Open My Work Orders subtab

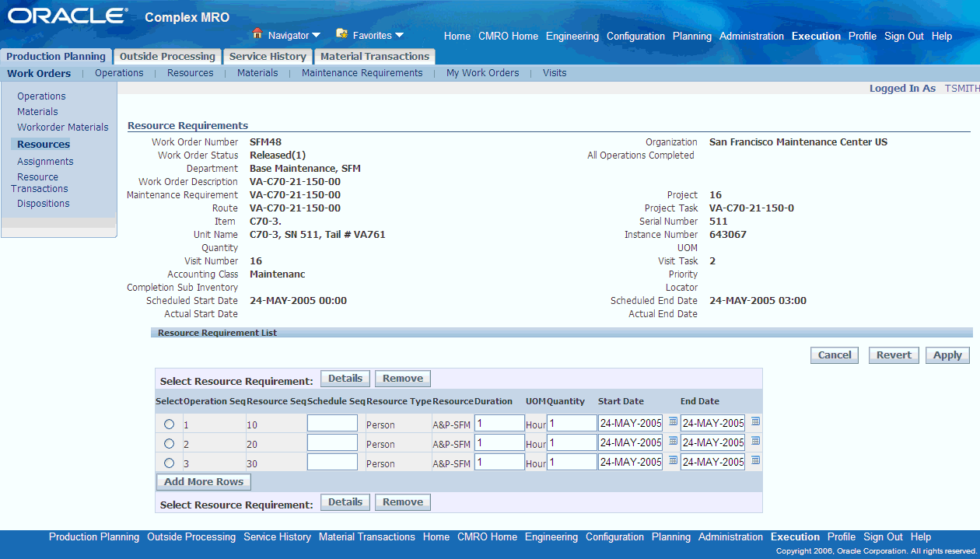pyautogui.click(x=483, y=73)
